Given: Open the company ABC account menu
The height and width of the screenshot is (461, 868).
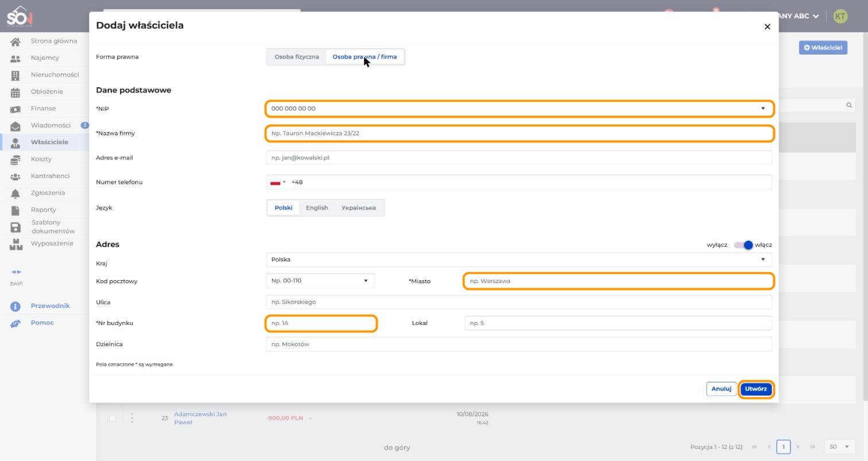Looking at the screenshot, I should (x=797, y=16).
